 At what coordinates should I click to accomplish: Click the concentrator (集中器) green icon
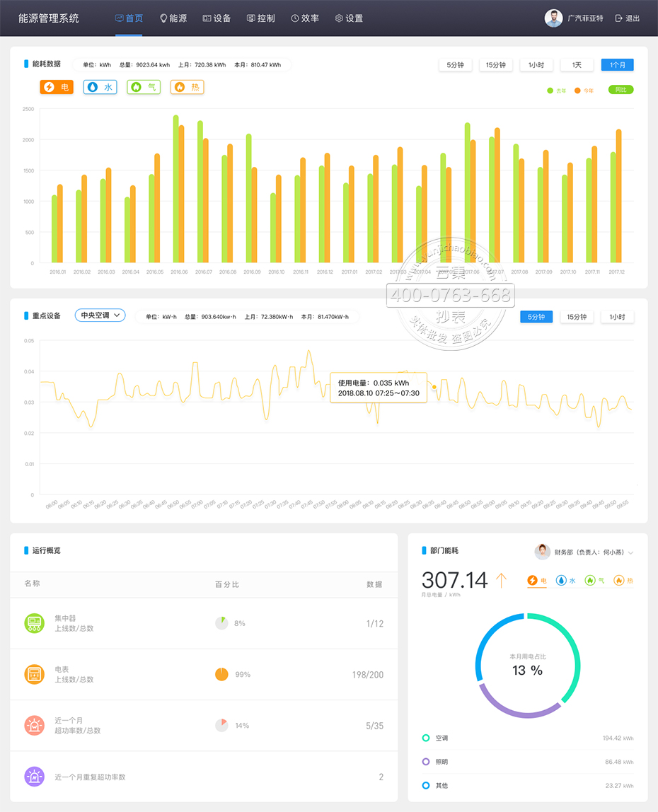(x=34, y=623)
